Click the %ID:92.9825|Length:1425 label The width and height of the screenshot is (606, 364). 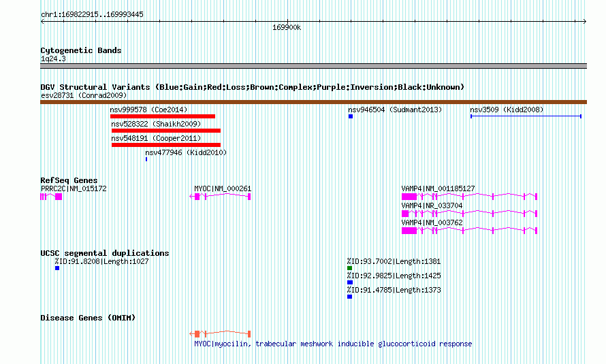(394, 276)
